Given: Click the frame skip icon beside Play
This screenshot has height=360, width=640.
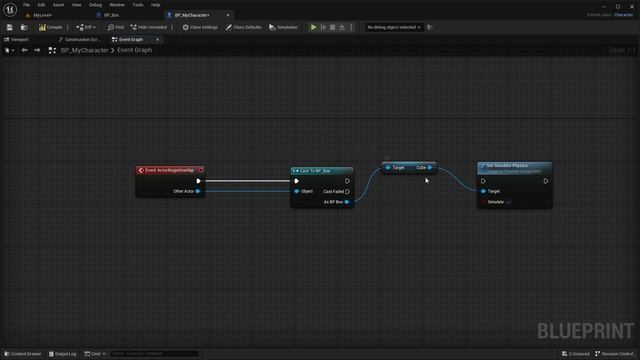Looking at the screenshot, I should 323,27.
